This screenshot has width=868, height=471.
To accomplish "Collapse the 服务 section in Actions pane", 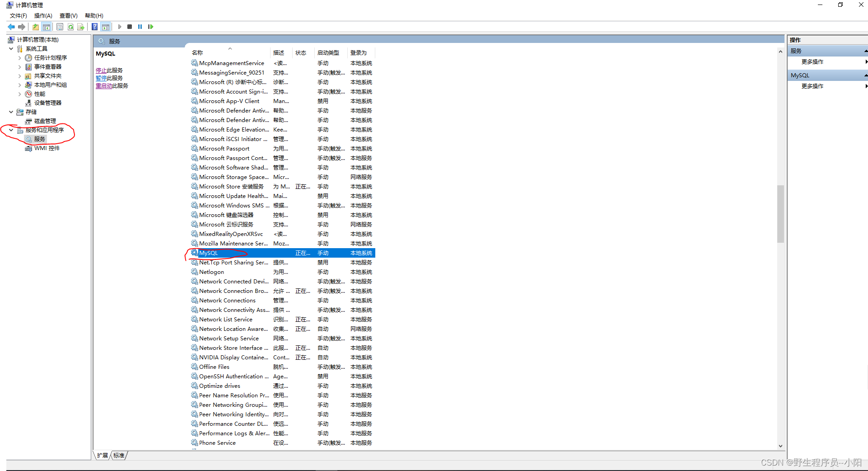I will point(865,51).
